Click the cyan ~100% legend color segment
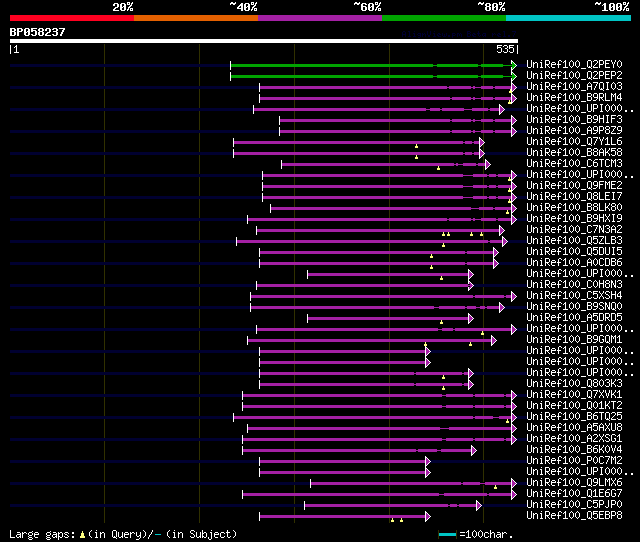 569,18
